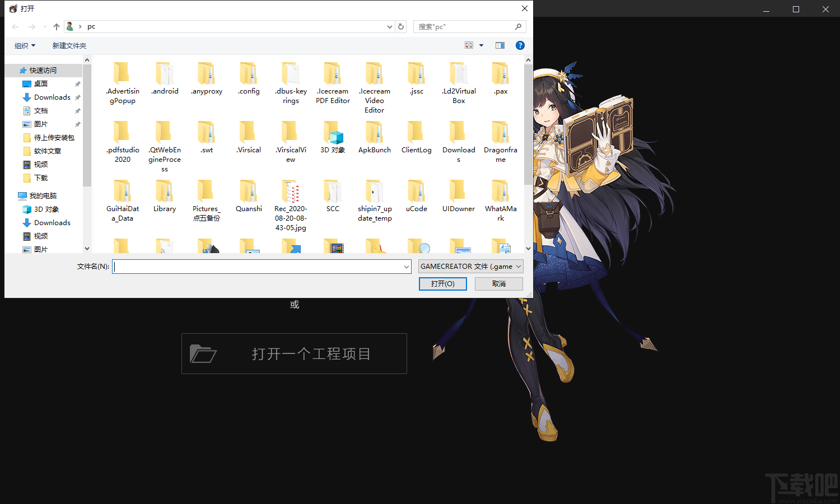The height and width of the screenshot is (504, 840).
Task: Select the Pictures_点五备份 folder
Action: point(207,200)
